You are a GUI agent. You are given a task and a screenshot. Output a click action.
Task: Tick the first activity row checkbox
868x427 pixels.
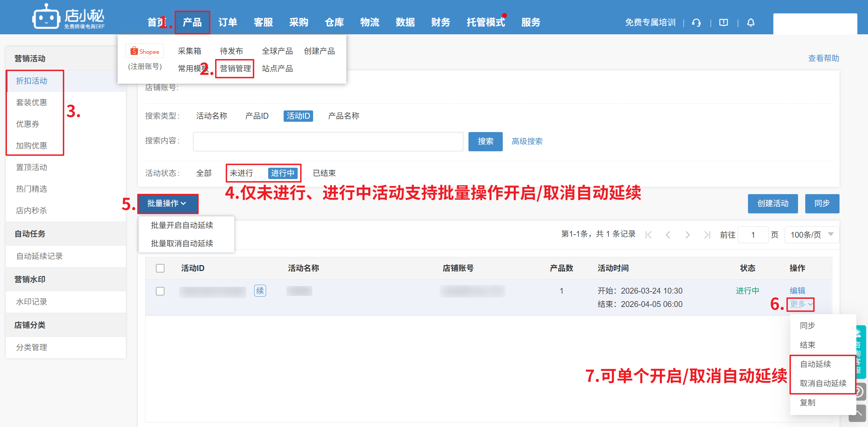point(160,291)
